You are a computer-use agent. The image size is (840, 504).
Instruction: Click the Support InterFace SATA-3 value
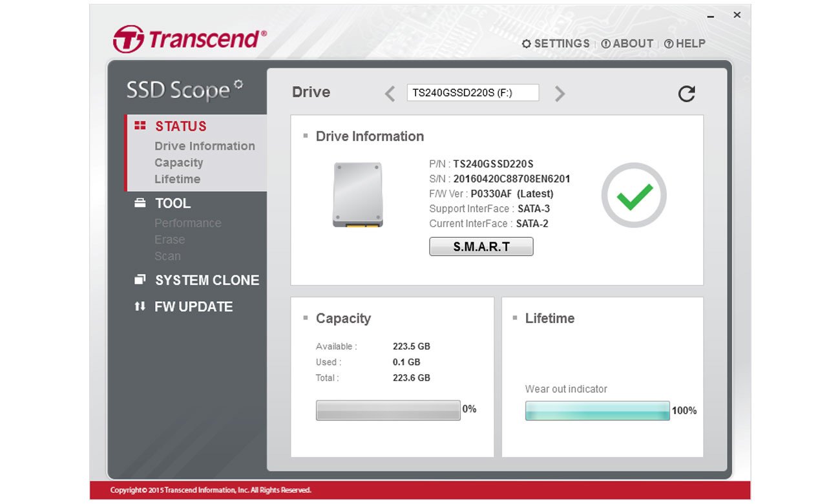[534, 209]
